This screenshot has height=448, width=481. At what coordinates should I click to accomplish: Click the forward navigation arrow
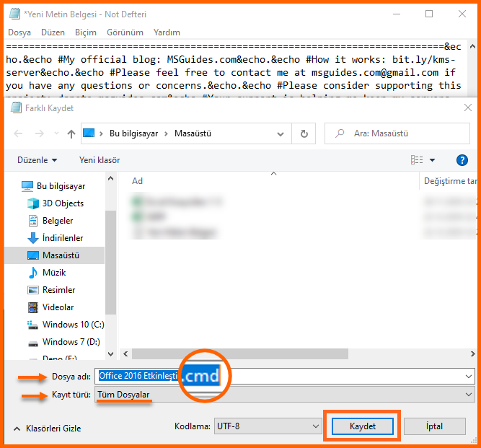pos(40,133)
